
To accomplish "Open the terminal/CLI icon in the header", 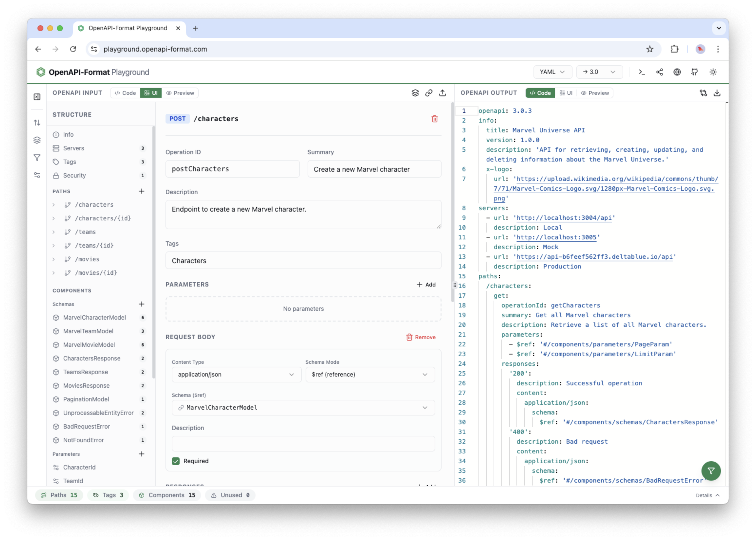I will pos(642,72).
